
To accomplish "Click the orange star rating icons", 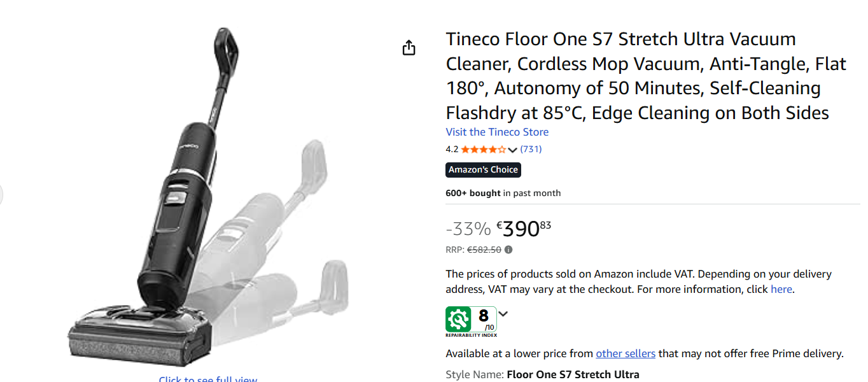I will tap(484, 150).
